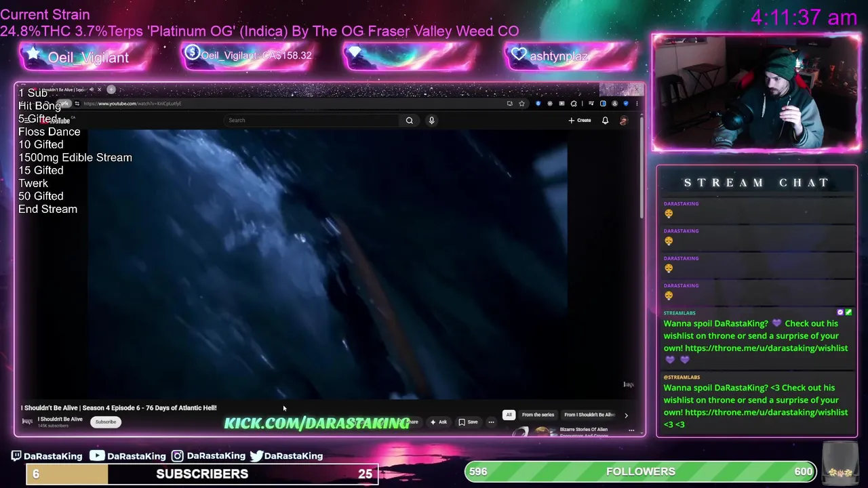This screenshot has height=488, width=868.
Task: Open the YouTube account avatar
Action: tap(624, 121)
